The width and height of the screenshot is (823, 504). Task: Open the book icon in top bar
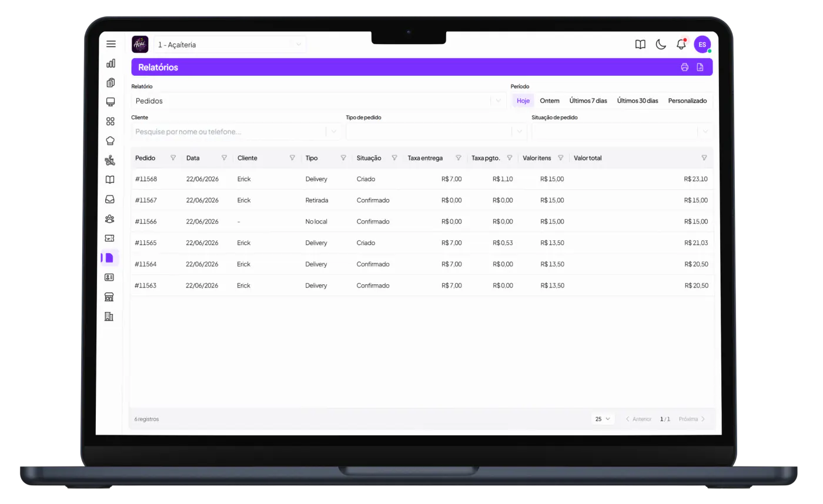click(640, 44)
